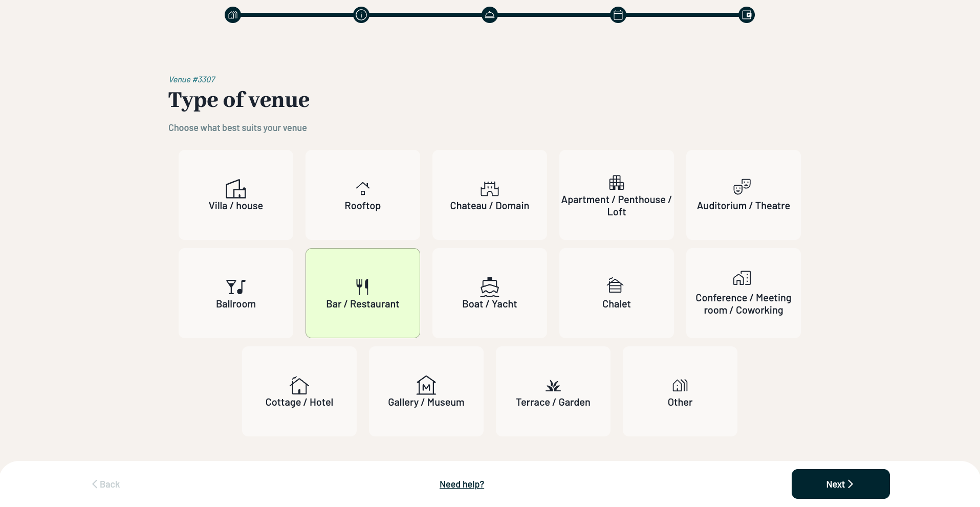The height and width of the screenshot is (507, 980).
Task: Choose Chalet as venue type
Action: (x=617, y=293)
